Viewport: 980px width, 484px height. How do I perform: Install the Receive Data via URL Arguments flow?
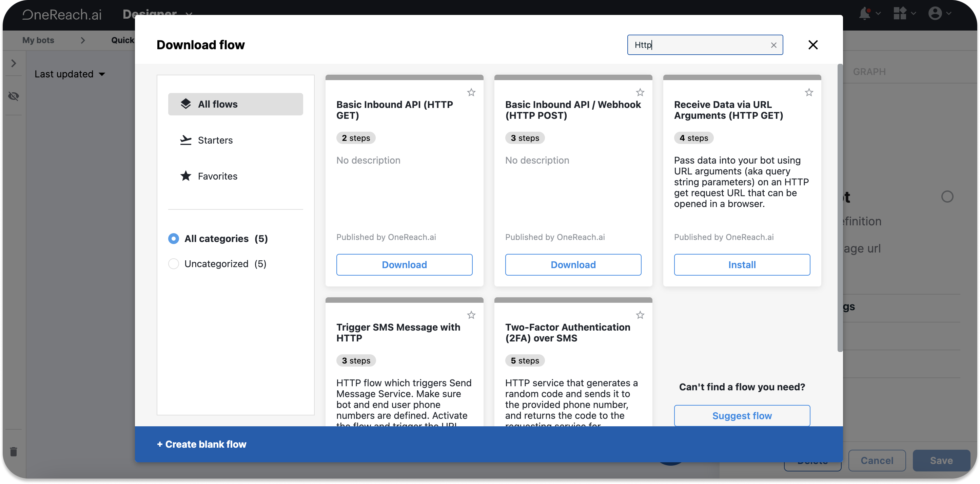point(742,265)
